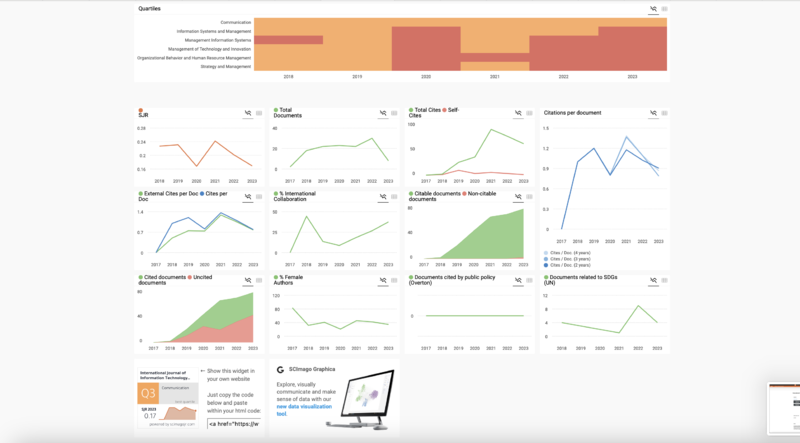Open table view for Total Documents chart

[x=394, y=113]
